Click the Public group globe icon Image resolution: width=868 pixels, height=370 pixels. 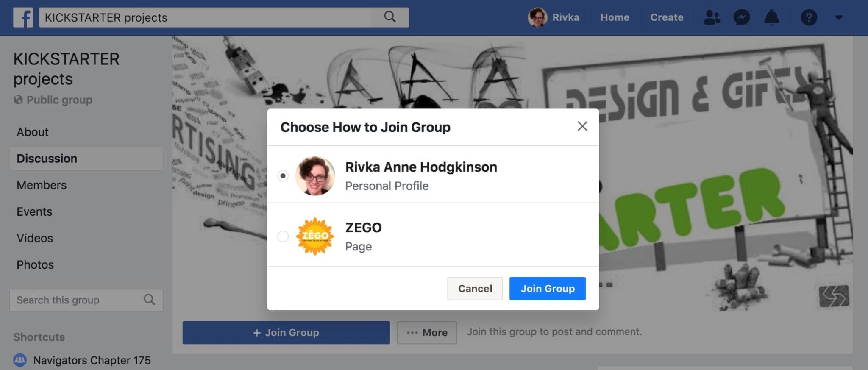click(18, 100)
